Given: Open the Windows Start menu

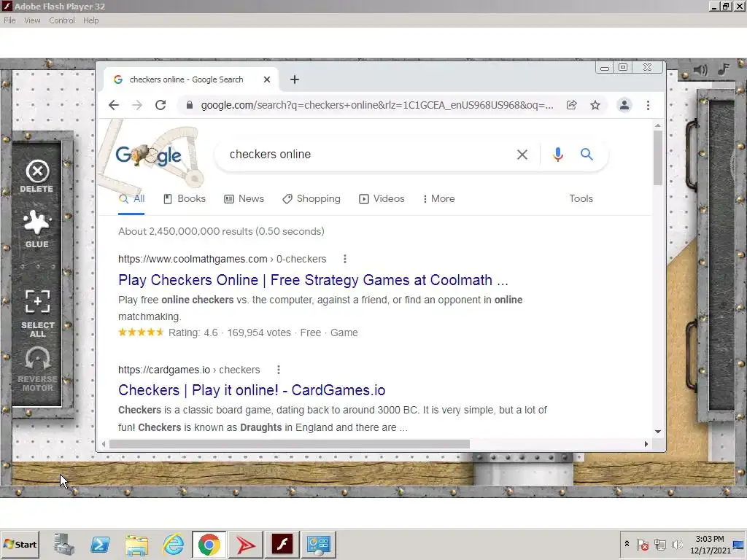Looking at the screenshot, I should (x=20, y=545).
